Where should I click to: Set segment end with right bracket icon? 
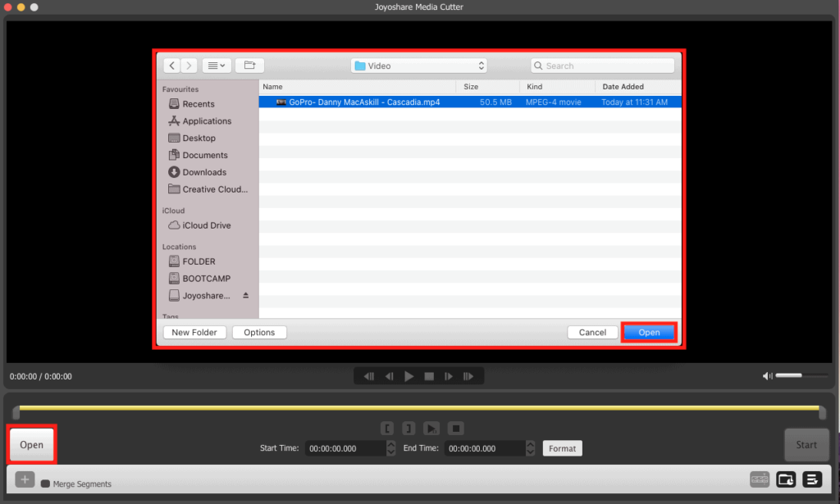[x=409, y=428]
